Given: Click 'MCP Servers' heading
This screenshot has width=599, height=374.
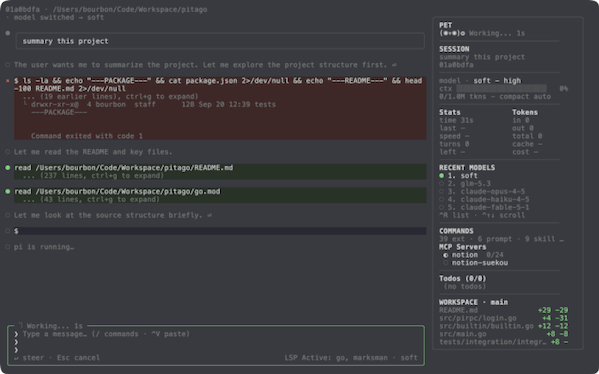Looking at the screenshot, I should [x=463, y=247].
